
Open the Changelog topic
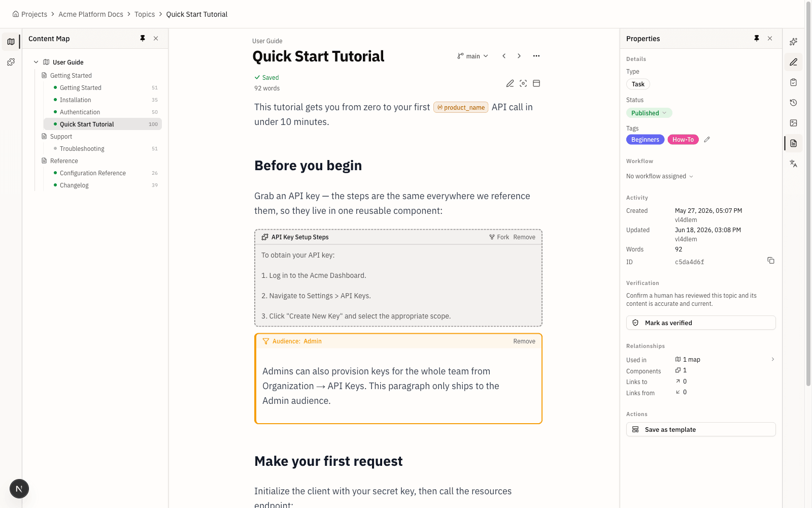pyautogui.click(x=103, y=185)
